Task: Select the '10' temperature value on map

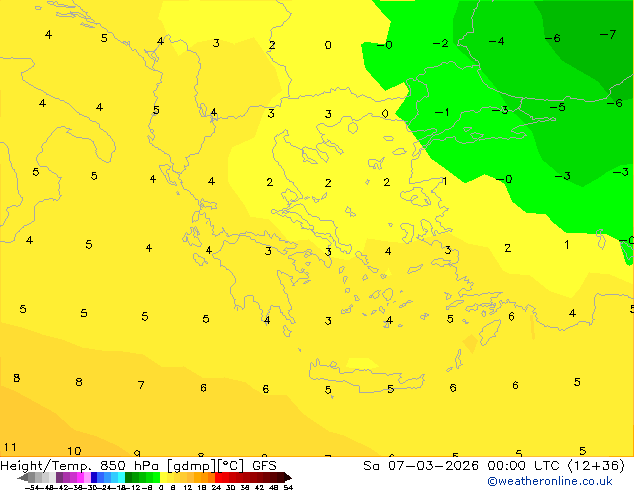Action: tap(74, 451)
